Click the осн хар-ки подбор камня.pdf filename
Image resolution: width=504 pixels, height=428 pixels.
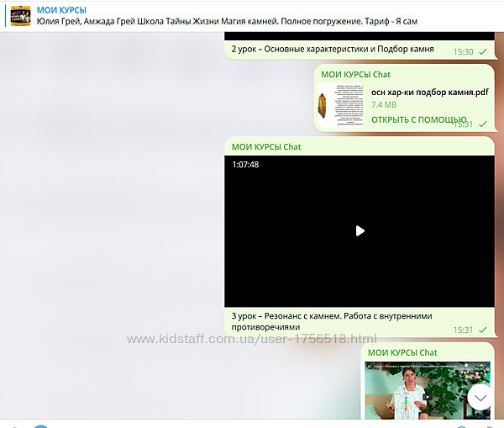coord(429,92)
